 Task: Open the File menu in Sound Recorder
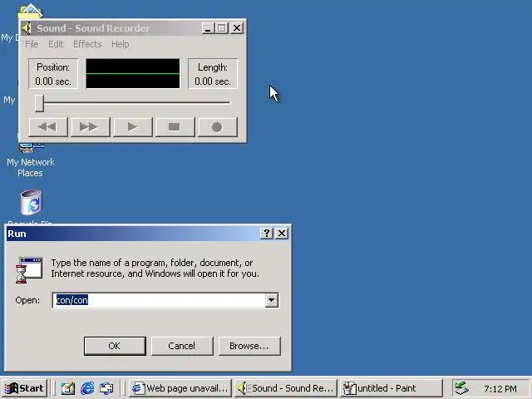(32, 44)
